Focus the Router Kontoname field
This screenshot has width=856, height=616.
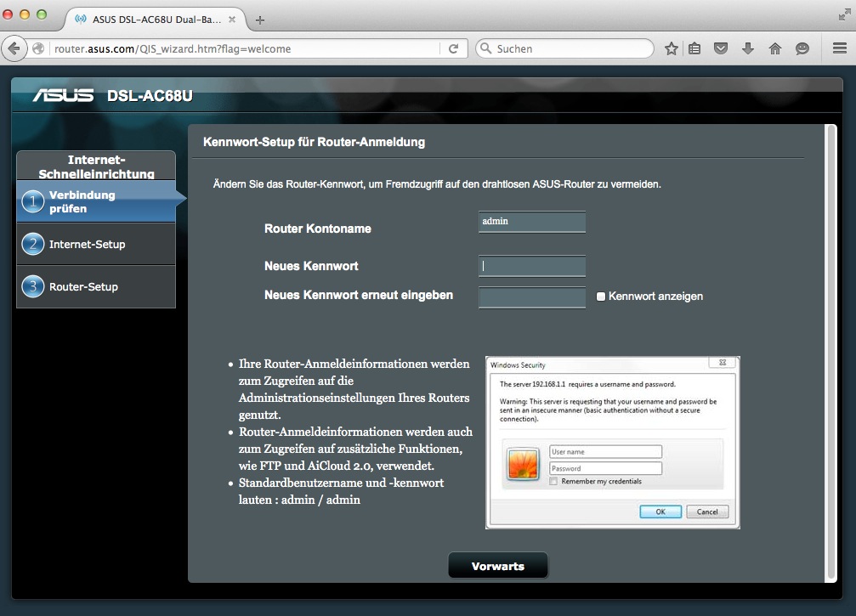click(x=532, y=222)
